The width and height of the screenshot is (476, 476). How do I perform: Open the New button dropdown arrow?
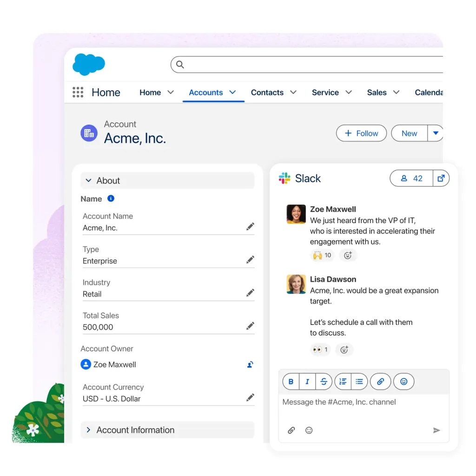tap(435, 133)
